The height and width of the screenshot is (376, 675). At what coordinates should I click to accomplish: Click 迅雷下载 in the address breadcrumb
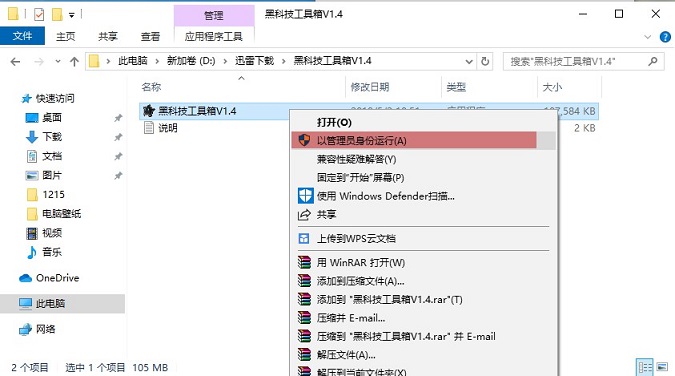(254, 61)
